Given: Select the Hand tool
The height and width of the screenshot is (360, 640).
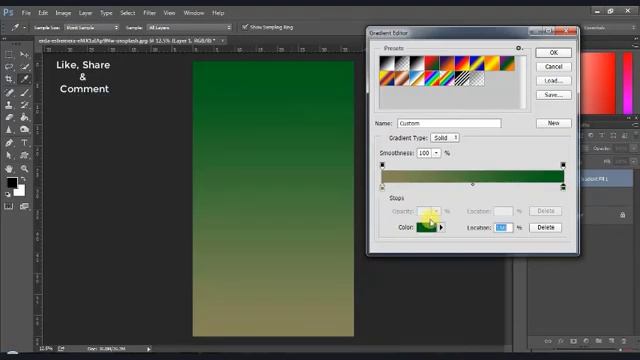Looking at the screenshot, I should pos(9,169).
